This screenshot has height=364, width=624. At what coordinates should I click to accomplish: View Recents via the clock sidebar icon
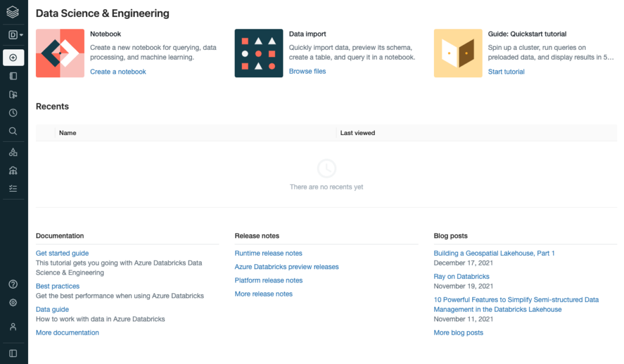pyautogui.click(x=13, y=112)
